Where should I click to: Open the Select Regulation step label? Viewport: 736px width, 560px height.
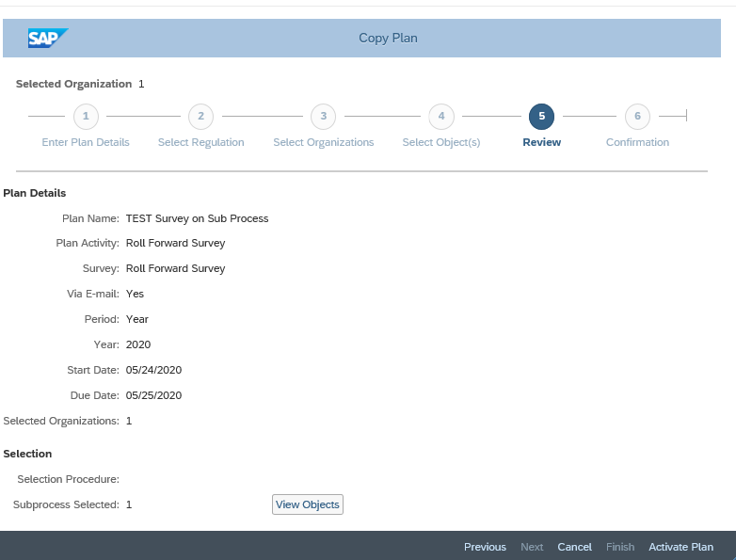(x=200, y=142)
